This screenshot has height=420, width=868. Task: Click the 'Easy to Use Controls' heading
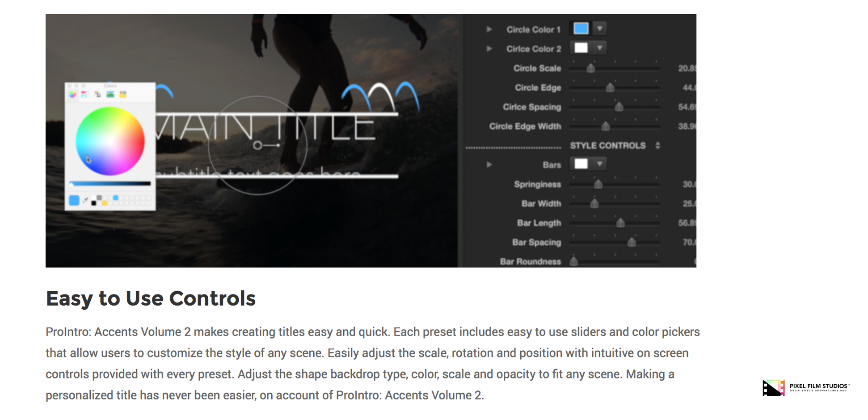151,298
